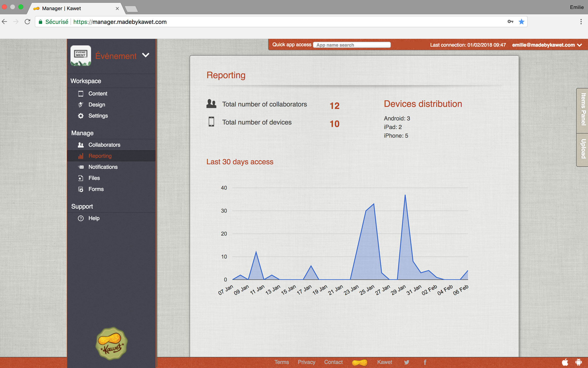
Task: Open the Forms database icon
Action: 80,189
